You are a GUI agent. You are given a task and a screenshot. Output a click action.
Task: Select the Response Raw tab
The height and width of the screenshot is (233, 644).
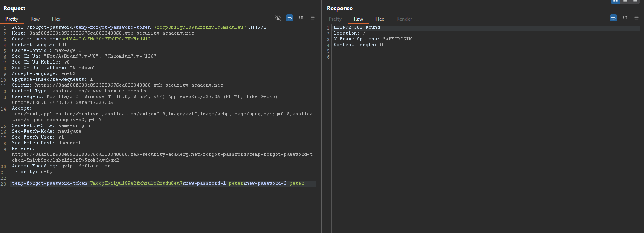359,19
